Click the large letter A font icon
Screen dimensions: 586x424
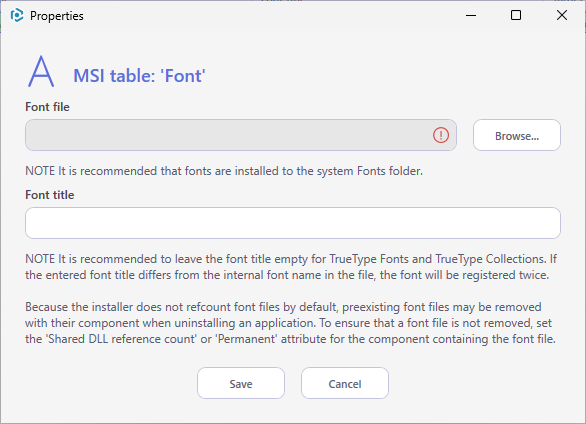(41, 71)
